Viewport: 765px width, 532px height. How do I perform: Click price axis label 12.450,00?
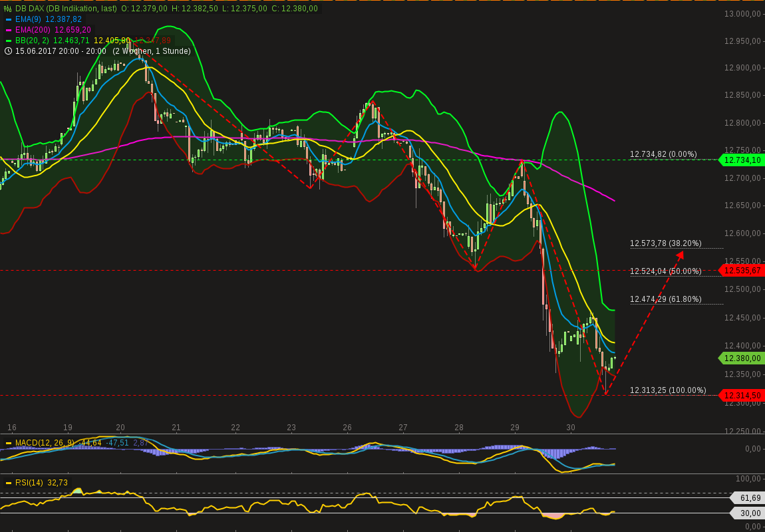(744, 317)
